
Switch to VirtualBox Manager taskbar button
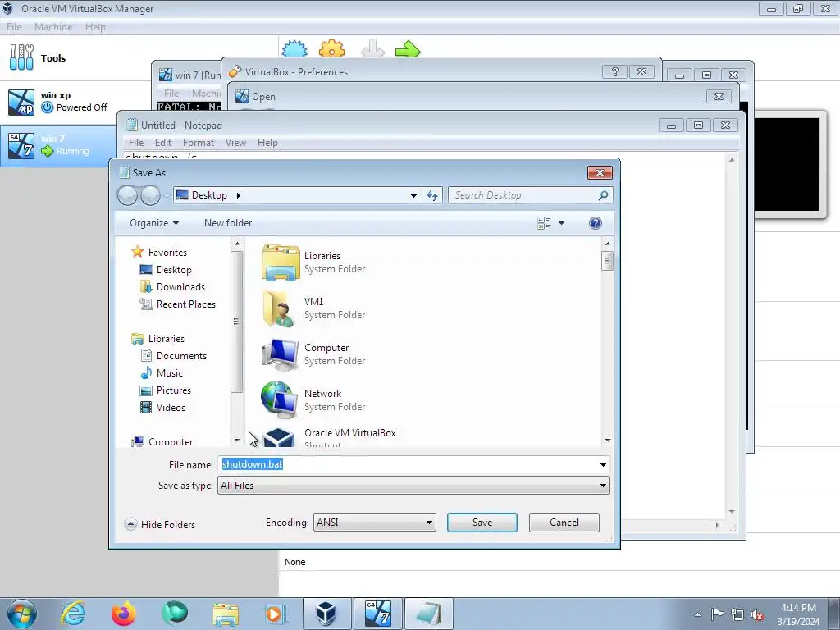[x=326, y=614]
